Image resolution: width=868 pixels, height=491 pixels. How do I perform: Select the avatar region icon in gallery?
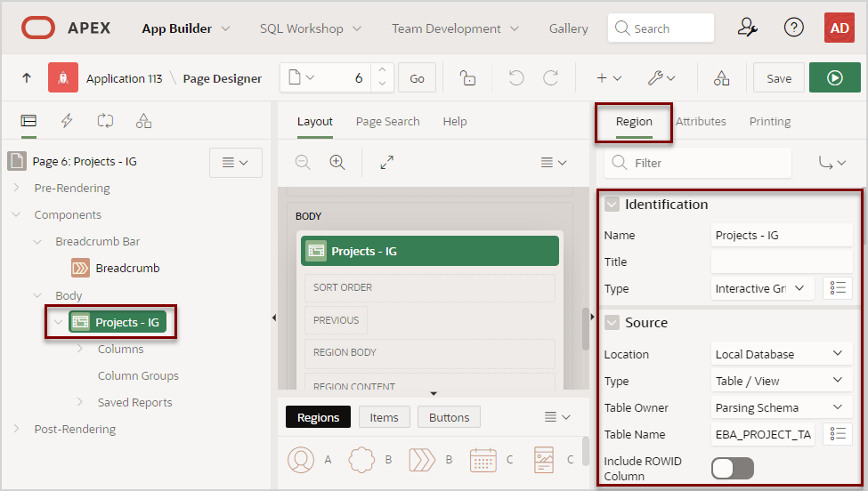pos(301,460)
